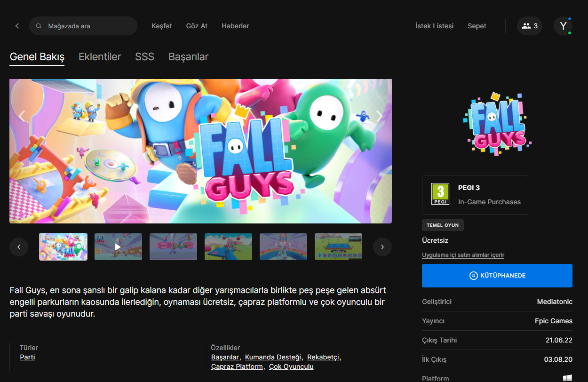588x382 pixels.
Task: Click the Türler heading
Action: click(x=29, y=348)
